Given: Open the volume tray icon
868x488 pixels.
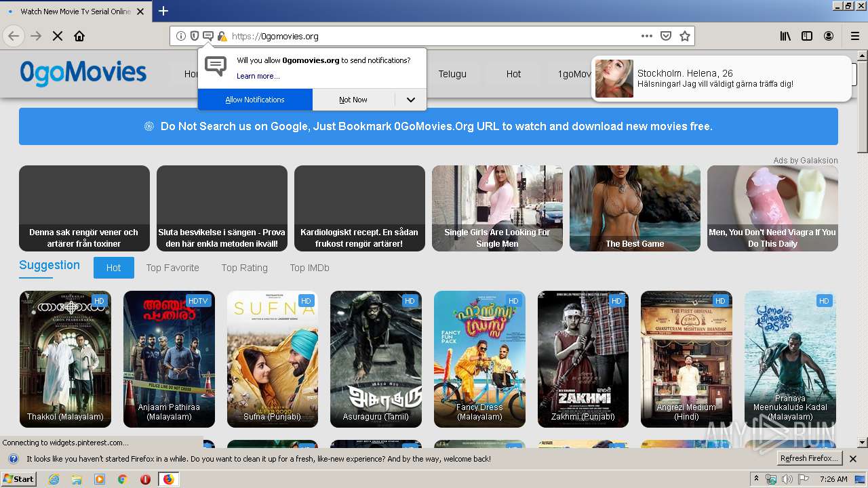Looking at the screenshot, I should coord(787,479).
